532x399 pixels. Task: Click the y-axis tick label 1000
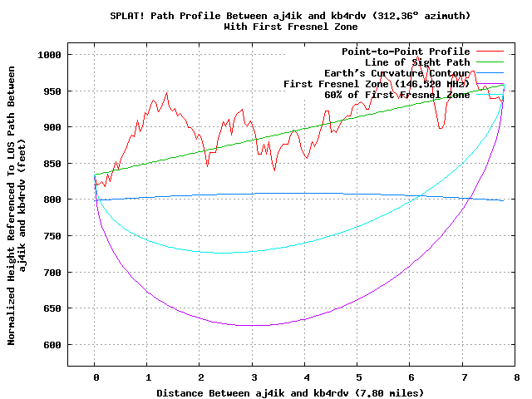click(49, 55)
